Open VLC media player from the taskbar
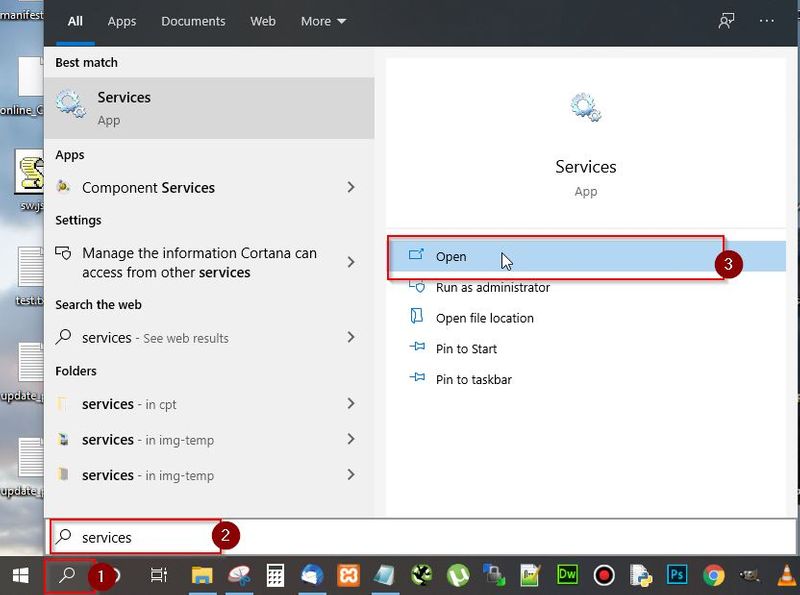800x595 pixels. coord(788,576)
